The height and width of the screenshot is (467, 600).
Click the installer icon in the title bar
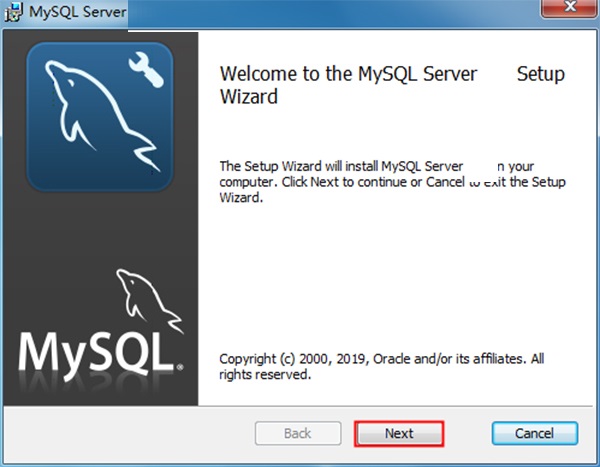(14, 12)
